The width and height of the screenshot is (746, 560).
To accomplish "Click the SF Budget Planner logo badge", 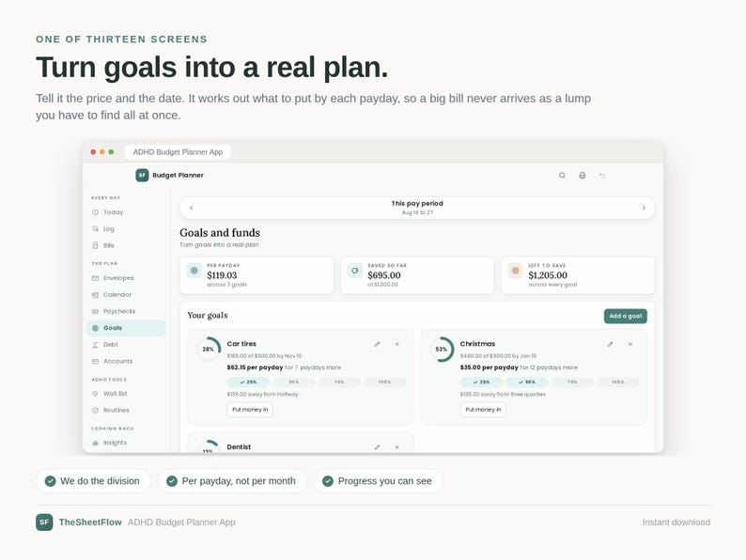I will click(x=142, y=175).
